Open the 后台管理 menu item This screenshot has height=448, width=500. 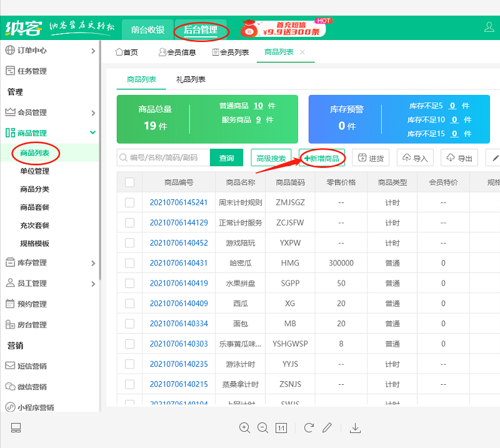click(x=200, y=28)
